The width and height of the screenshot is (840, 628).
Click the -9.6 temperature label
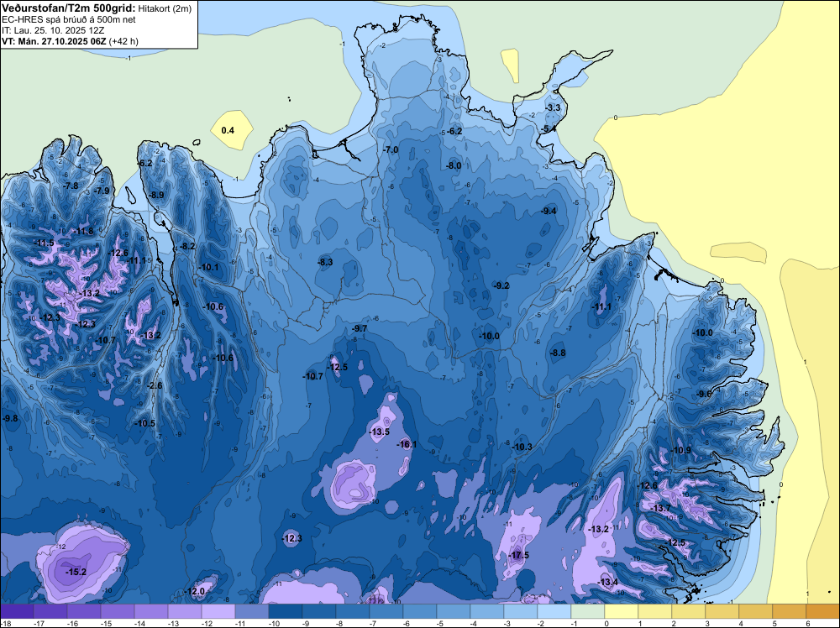pyautogui.click(x=703, y=394)
